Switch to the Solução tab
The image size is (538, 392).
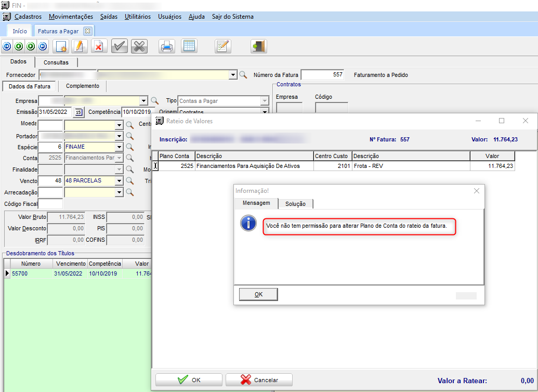coord(295,204)
